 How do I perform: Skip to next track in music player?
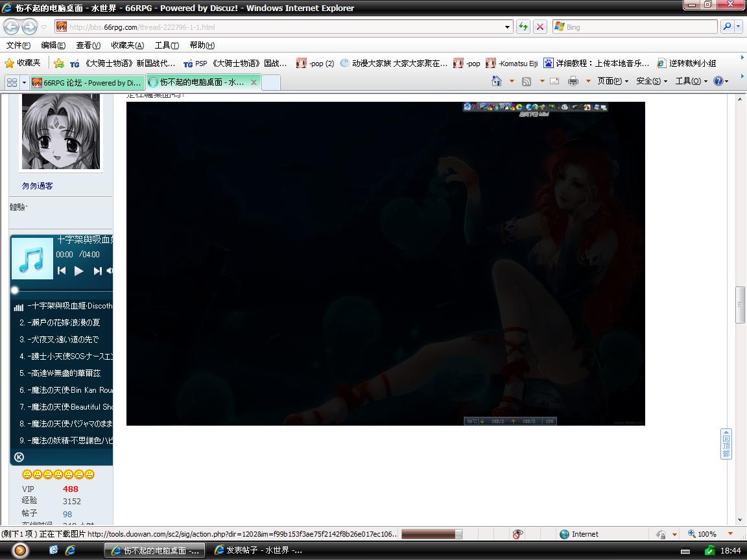(x=97, y=271)
